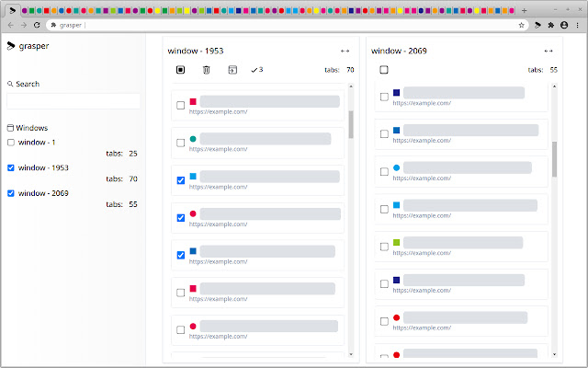
Task: Click the site icon in the address bar
Action: coord(53,25)
